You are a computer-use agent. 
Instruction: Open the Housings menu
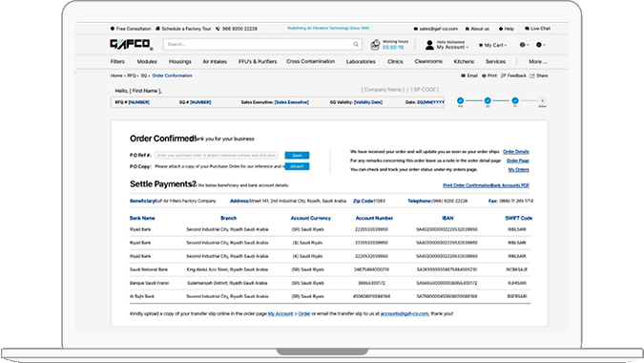tap(180, 62)
